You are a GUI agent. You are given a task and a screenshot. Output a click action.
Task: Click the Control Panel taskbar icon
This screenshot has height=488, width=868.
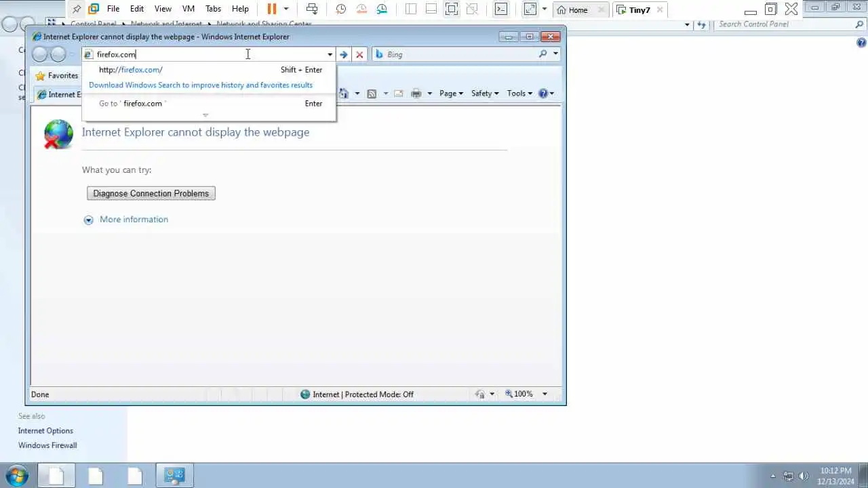(x=174, y=476)
